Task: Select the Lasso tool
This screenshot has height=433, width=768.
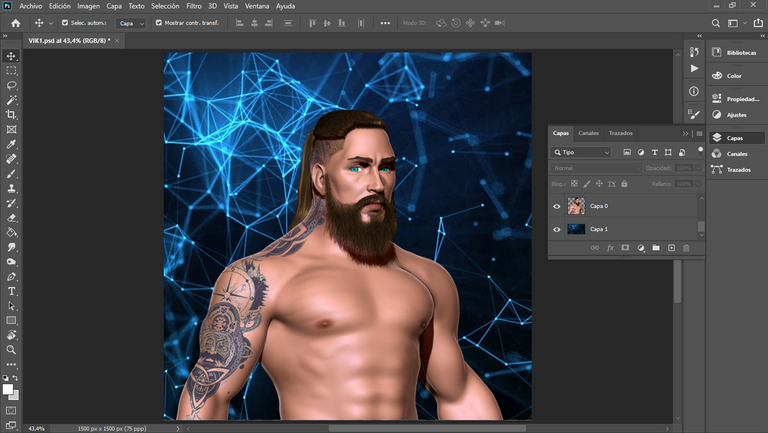Action: point(11,85)
